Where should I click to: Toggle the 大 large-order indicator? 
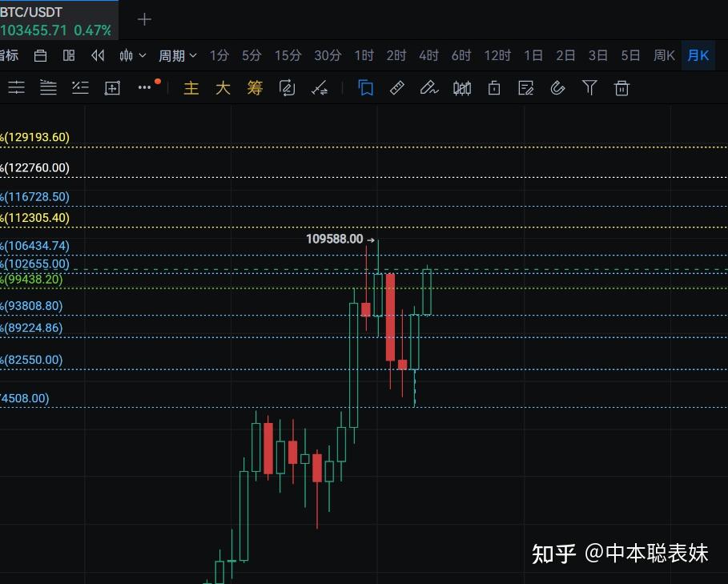[x=223, y=88]
